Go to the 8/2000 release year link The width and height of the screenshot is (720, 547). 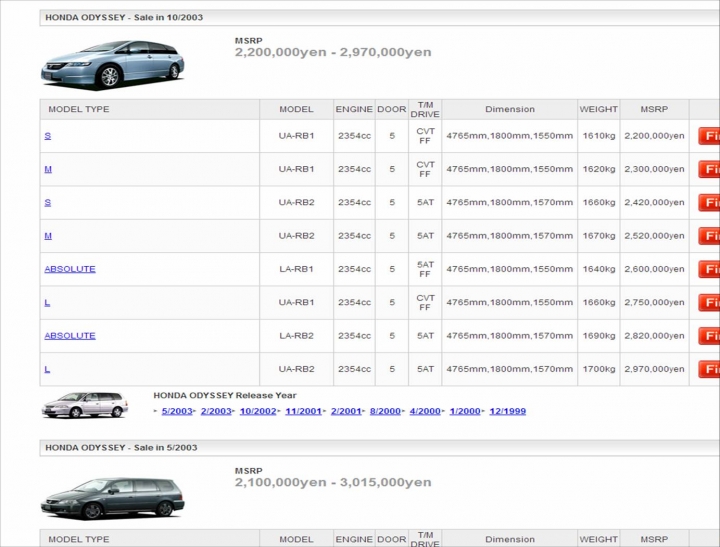click(385, 411)
